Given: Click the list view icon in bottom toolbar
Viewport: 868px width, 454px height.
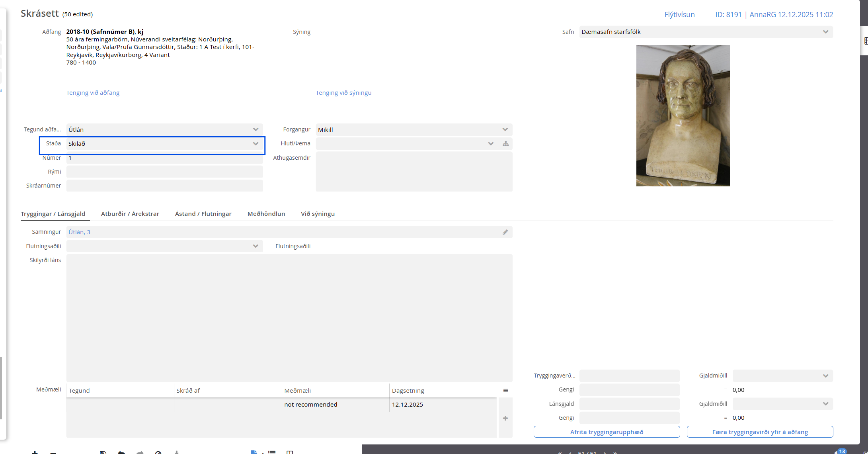Looking at the screenshot, I should (x=272, y=452).
